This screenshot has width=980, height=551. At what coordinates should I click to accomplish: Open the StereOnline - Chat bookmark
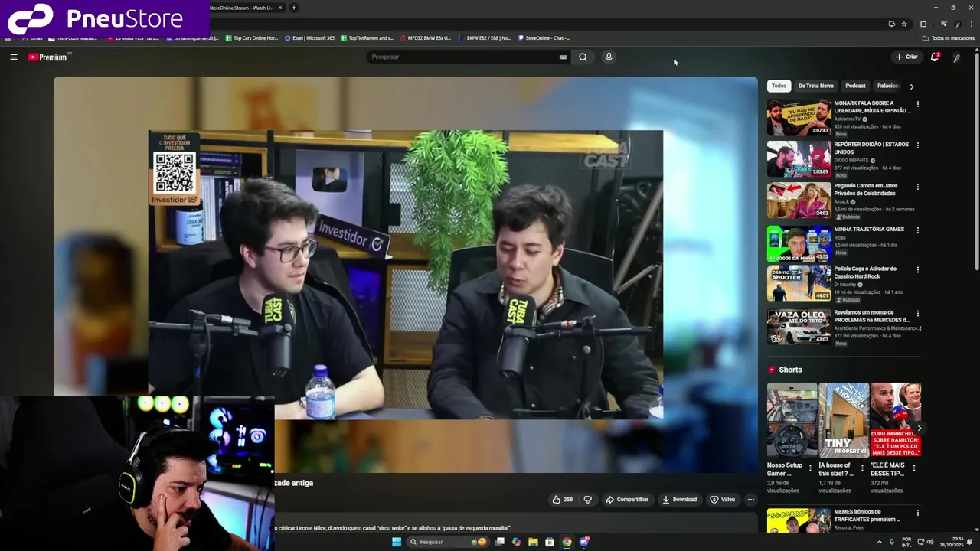[544, 38]
